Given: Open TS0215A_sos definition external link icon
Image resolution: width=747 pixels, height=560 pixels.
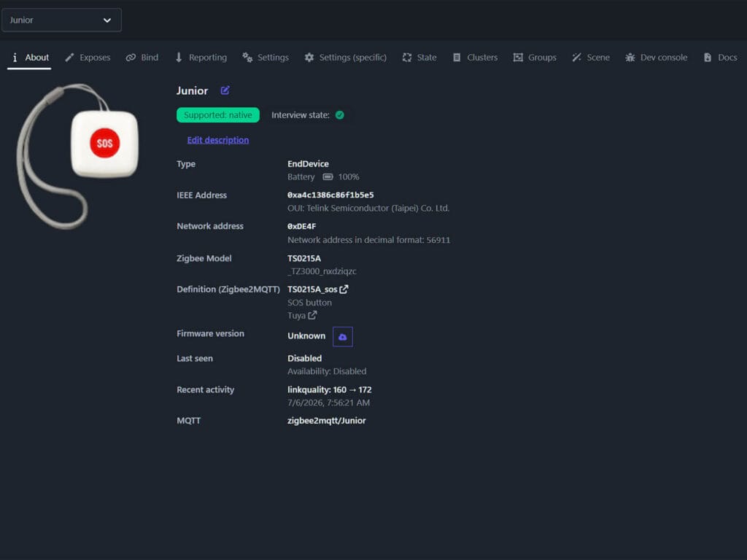Looking at the screenshot, I should [344, 289].
